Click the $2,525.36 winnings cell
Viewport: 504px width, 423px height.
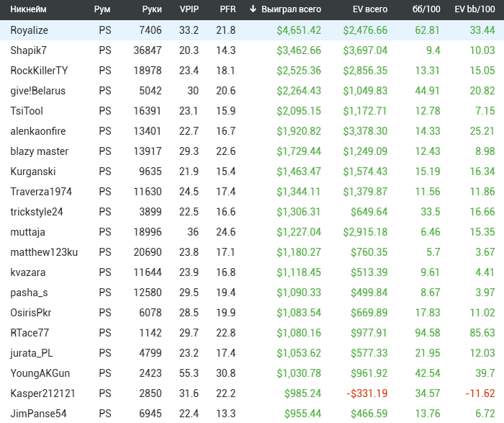[299, 71]
